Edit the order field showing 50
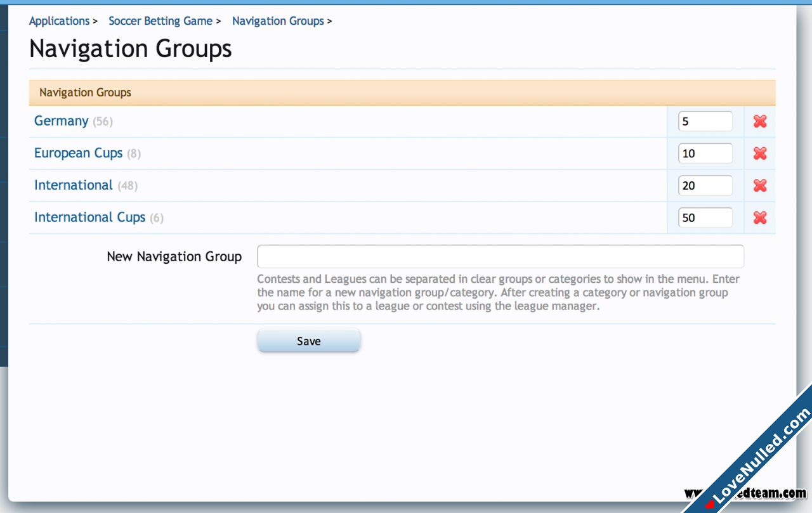Viewport: 812px width, 513px height. point(705,218)
